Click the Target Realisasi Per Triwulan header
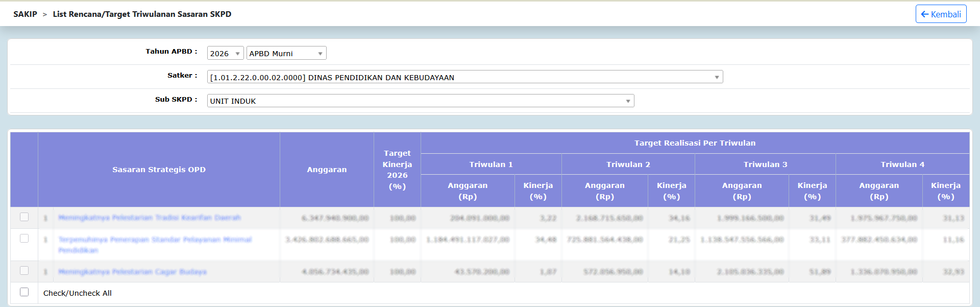 pos(695,143)
